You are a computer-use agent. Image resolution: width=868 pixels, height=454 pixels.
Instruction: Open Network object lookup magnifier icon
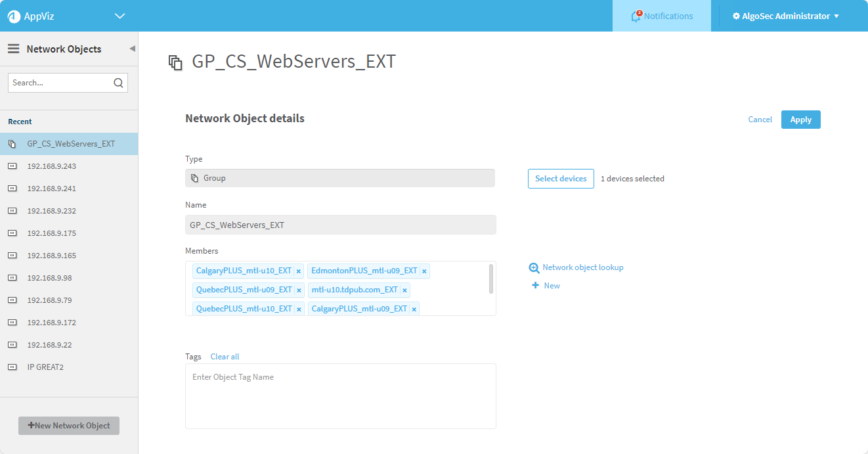pos(534,268)
